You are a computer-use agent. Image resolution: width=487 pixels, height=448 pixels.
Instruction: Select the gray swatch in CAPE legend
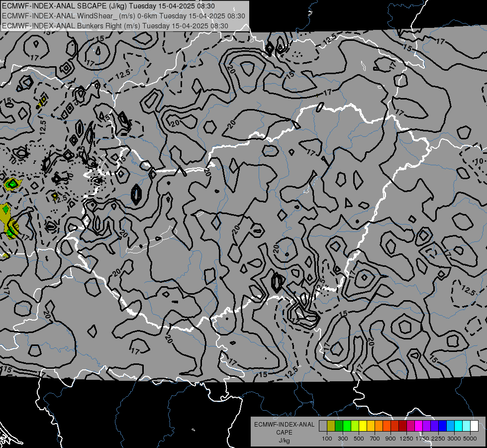(323, 426)
